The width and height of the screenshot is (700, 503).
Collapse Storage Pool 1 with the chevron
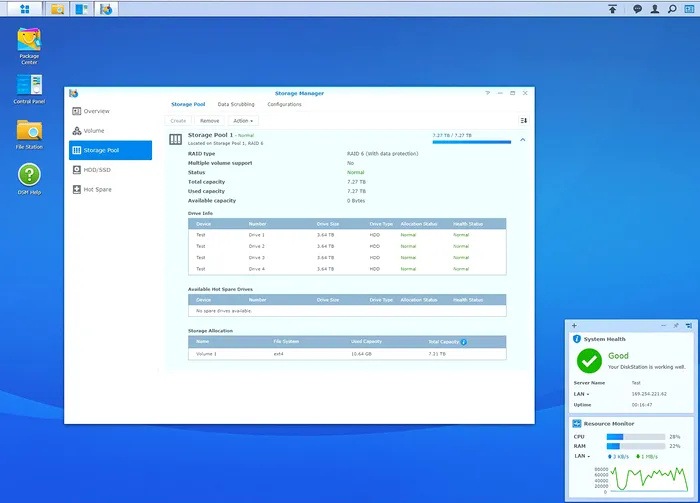point(523,140)
